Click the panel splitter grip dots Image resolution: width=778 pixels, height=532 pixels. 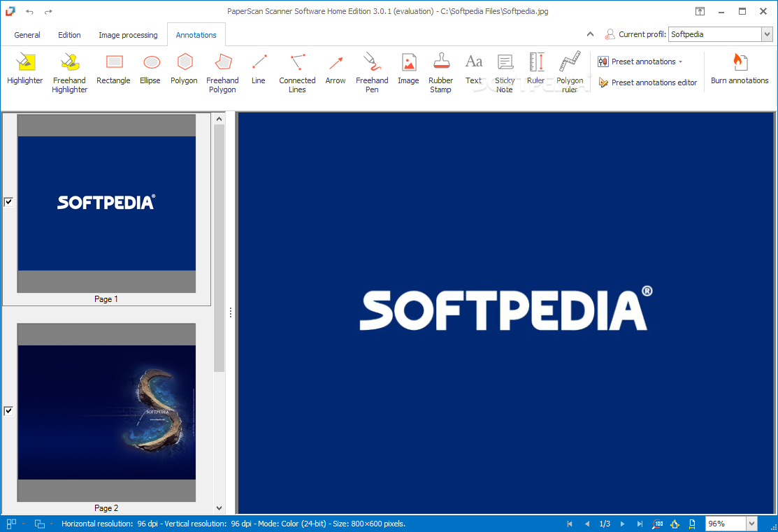click(231, 312)
